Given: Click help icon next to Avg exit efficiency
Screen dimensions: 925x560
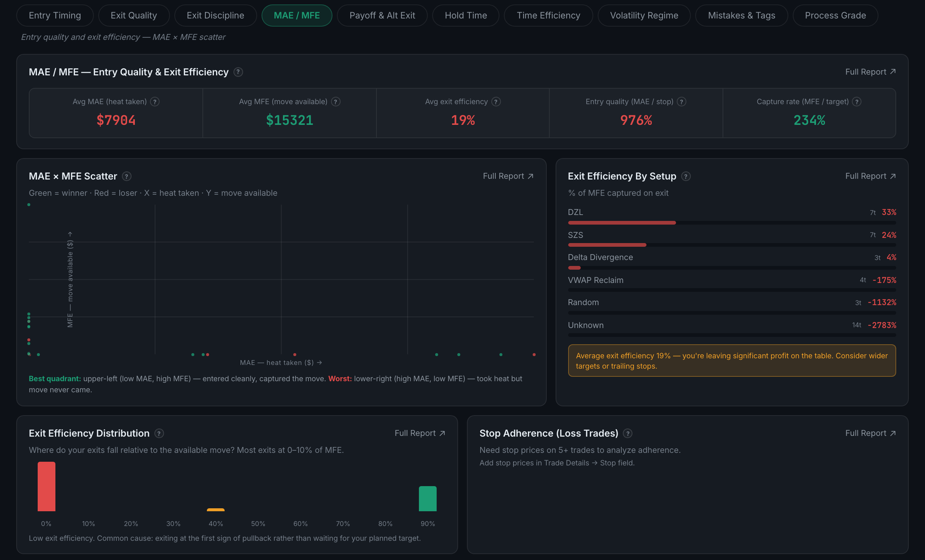Looking at the screenshot, I should [x=496, y=102].
